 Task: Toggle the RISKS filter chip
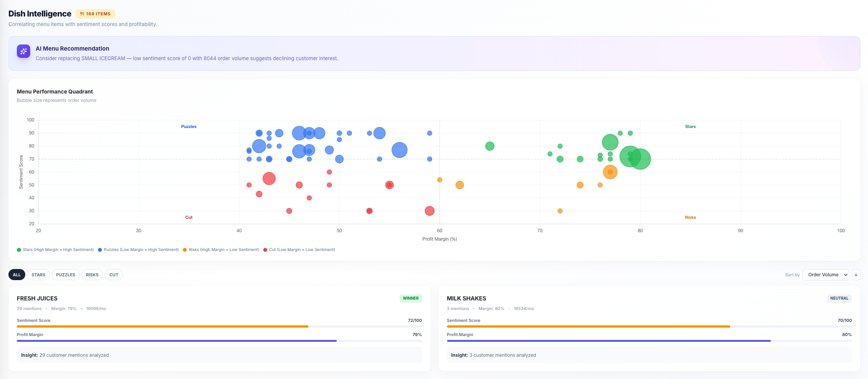click(x=92, y=274)
